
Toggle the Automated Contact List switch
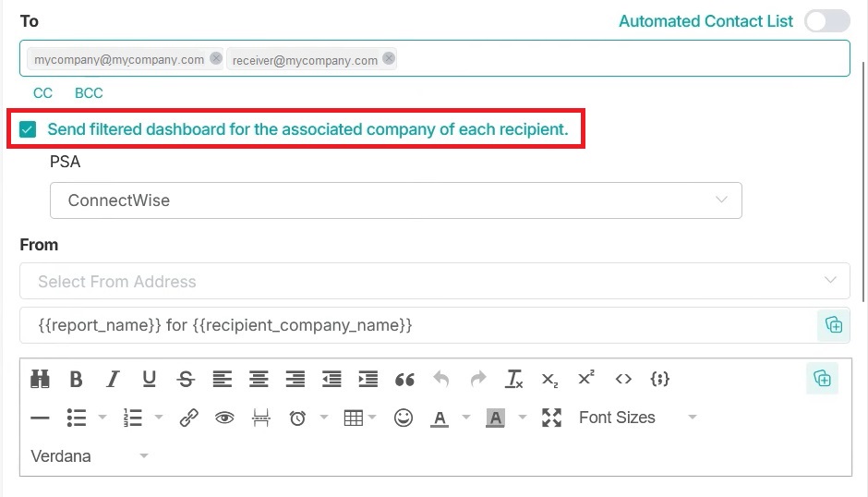point(826,21)
